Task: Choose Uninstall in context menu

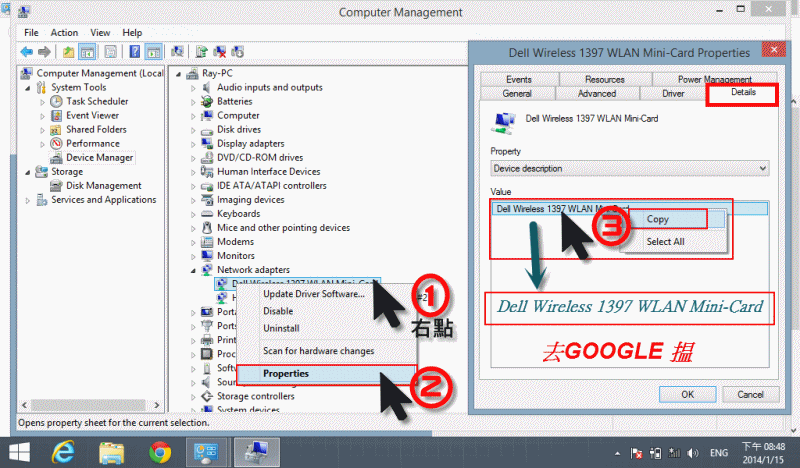Action: 281,329
